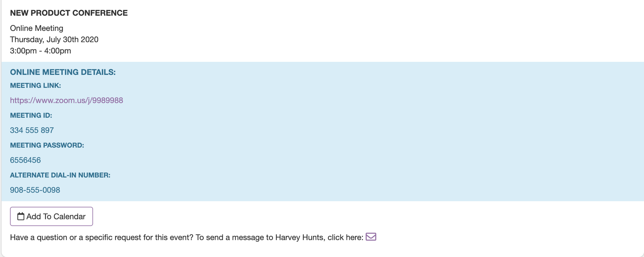Click the dial-in number 908-555-0098
The image size is (644, 257).
(35, 190)
